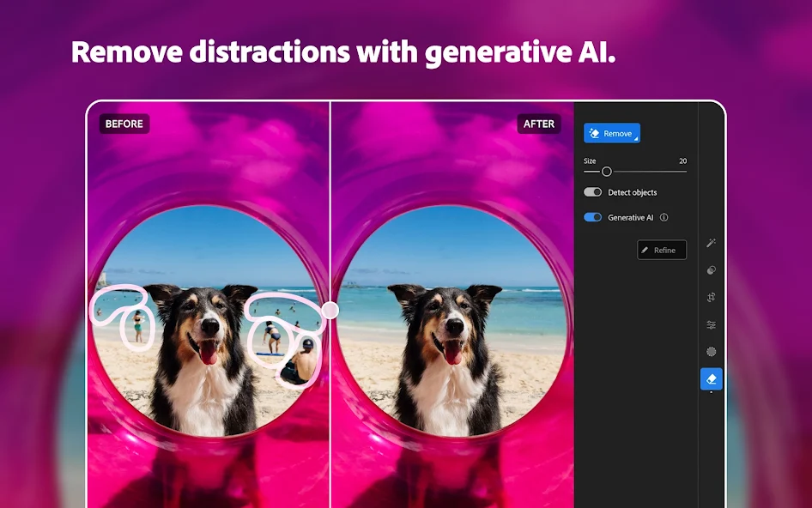Click the BEFORE label tag
The image size is (812, 508).
[x=124, y=124]
